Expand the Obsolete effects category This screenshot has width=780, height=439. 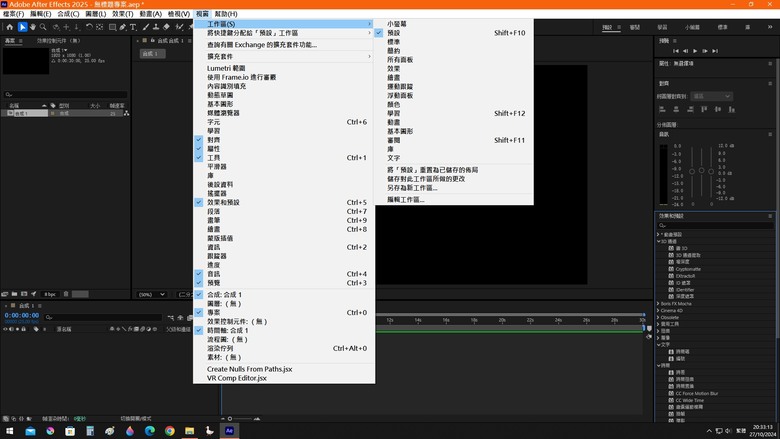point(658,317)
